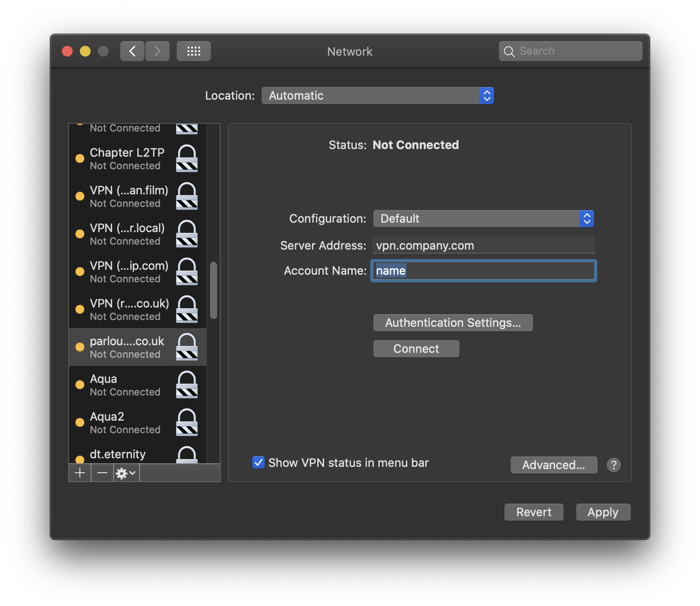Click the dt.eternity lock icon
The width and height of the screenshot is (700, 606).
point(187,454)
